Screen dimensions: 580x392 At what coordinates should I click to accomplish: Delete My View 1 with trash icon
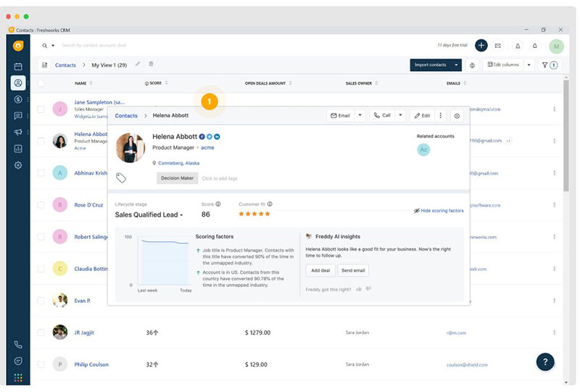click(x=151, y=64)
